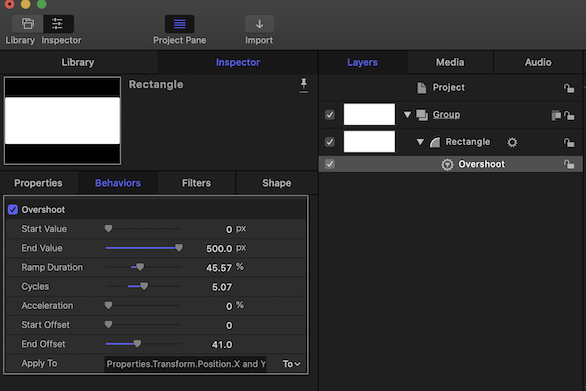586x391 pixels.
Task: Click the Ramp Duration slider handle
Action: tap(140, 267)
